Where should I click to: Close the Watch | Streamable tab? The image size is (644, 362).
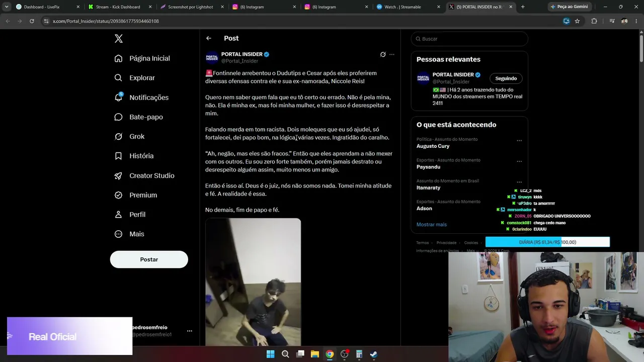click(x=438, y=7)
